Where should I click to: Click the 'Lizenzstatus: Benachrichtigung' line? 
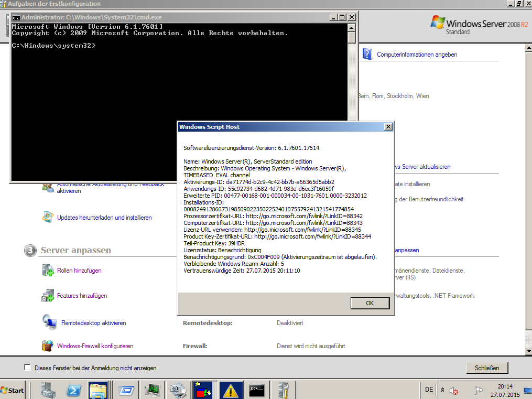(222, 250)
